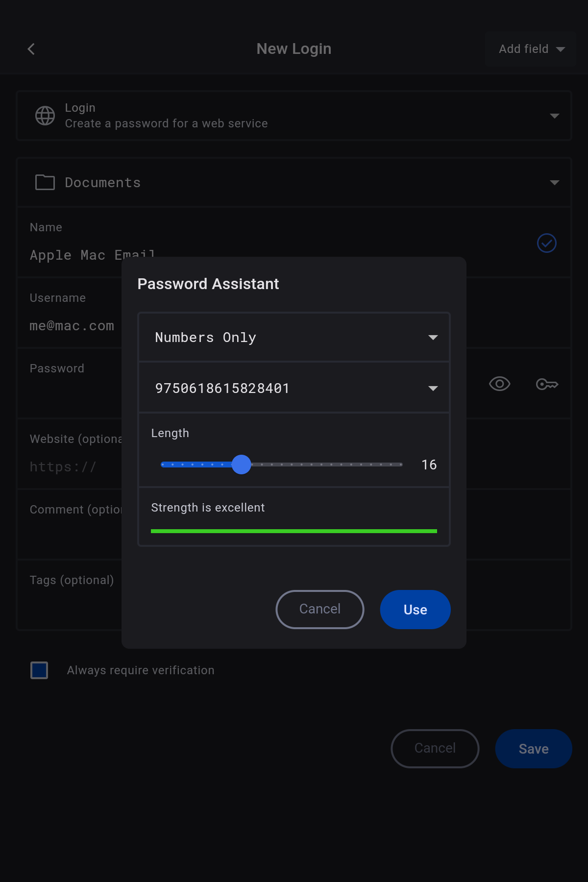The image size is (588, 882).
Task: Click the Documents folder icon
Action: 45,182
